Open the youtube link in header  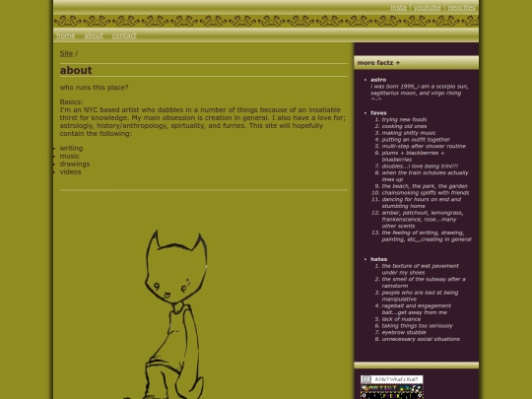428,8
